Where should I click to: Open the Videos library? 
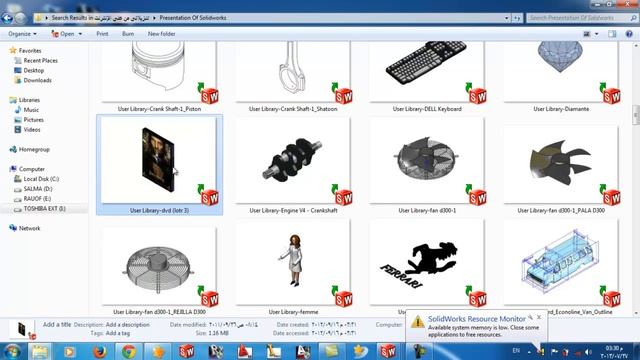32,130
